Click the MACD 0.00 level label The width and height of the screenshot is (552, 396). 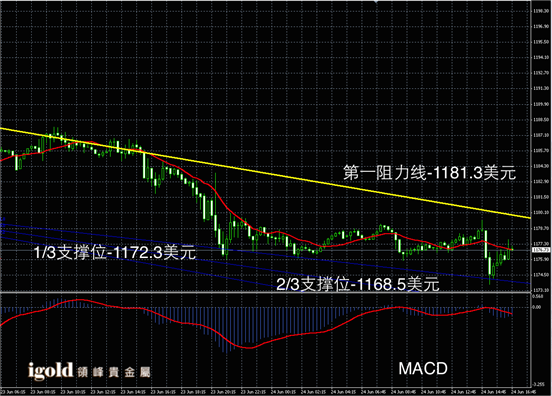537,307
